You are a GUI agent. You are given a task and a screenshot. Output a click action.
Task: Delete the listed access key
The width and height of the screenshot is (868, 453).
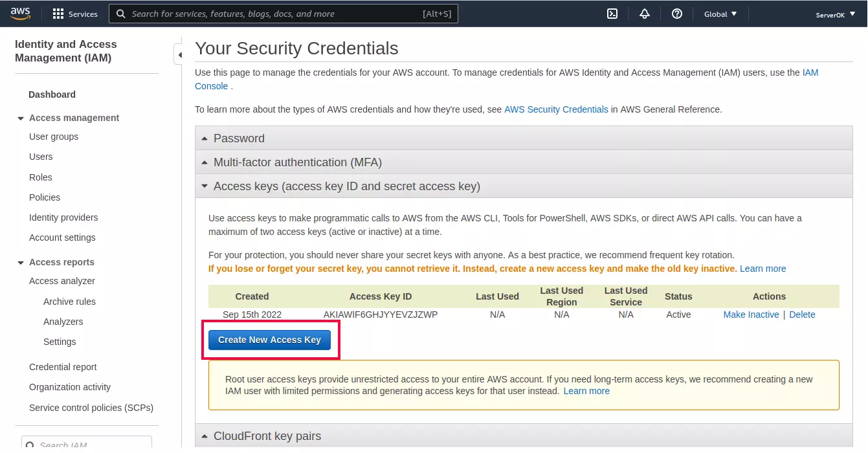pos(802,315)
